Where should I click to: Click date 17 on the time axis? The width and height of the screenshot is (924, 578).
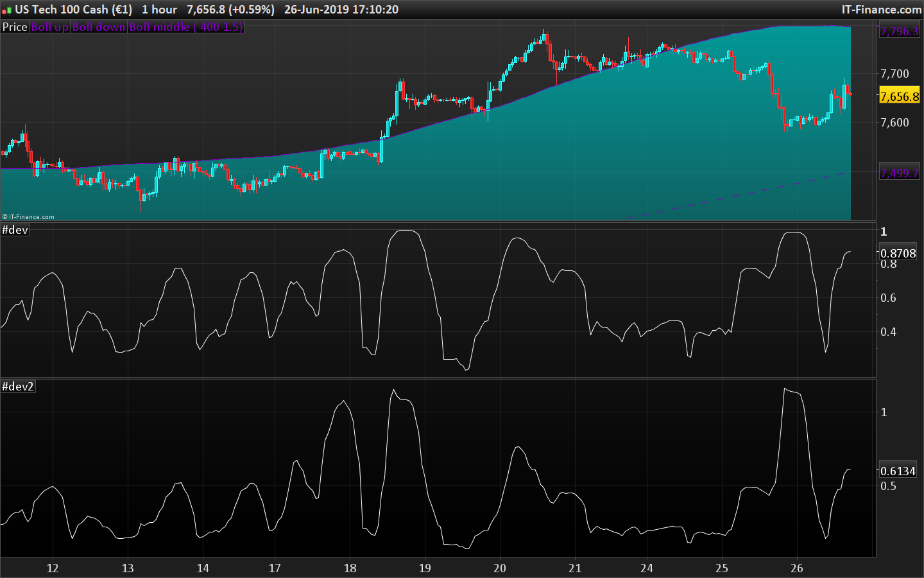(275, 568)
